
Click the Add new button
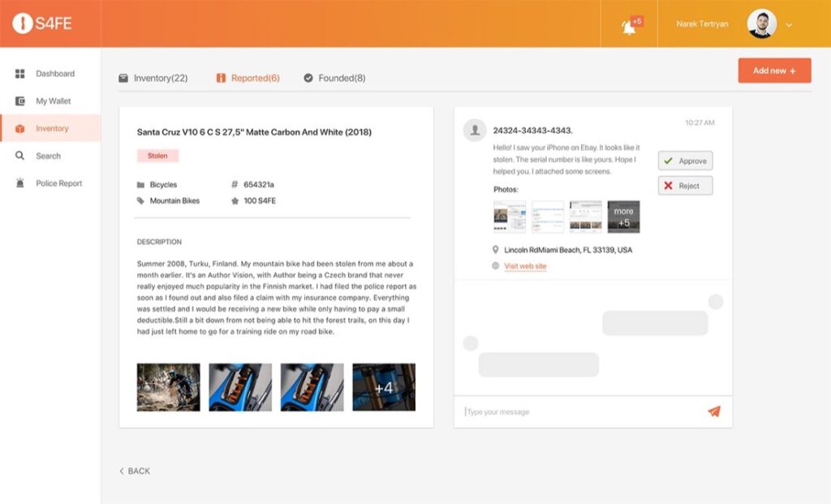(774, 71)
